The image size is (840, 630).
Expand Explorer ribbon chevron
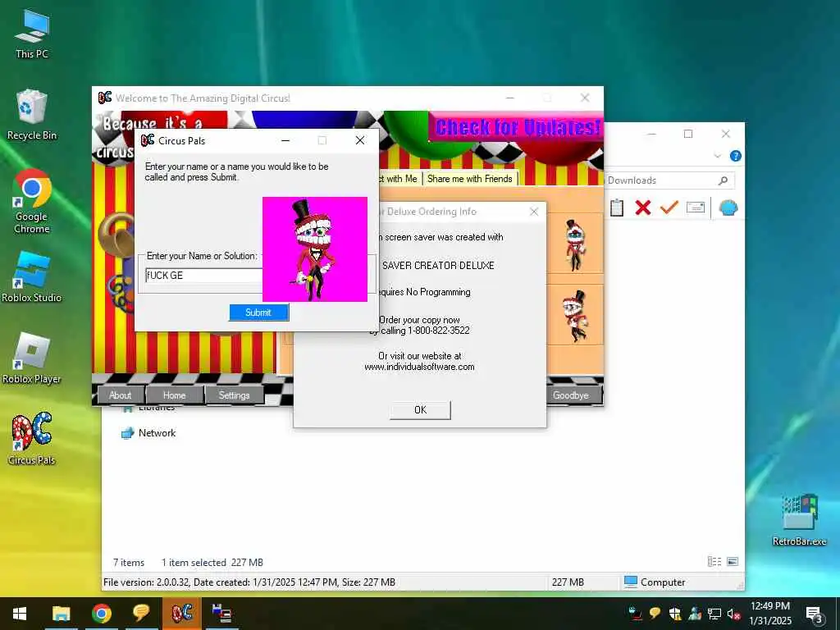pyautogui.click(x=717, y=156)
